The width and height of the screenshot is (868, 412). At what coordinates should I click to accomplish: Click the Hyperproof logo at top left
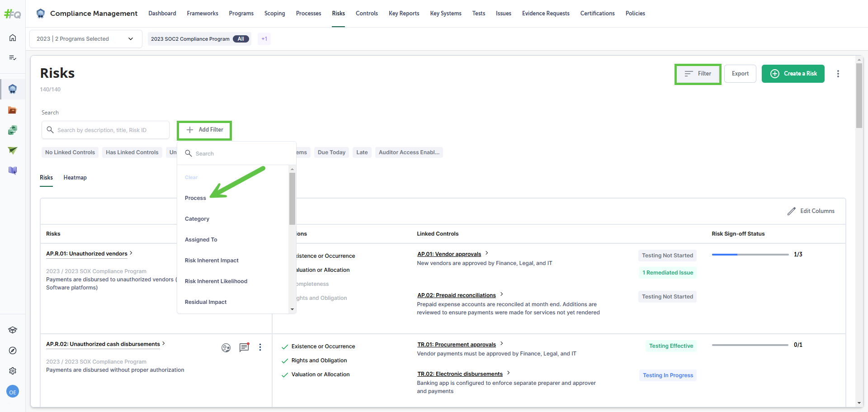(x=13, y=14)
